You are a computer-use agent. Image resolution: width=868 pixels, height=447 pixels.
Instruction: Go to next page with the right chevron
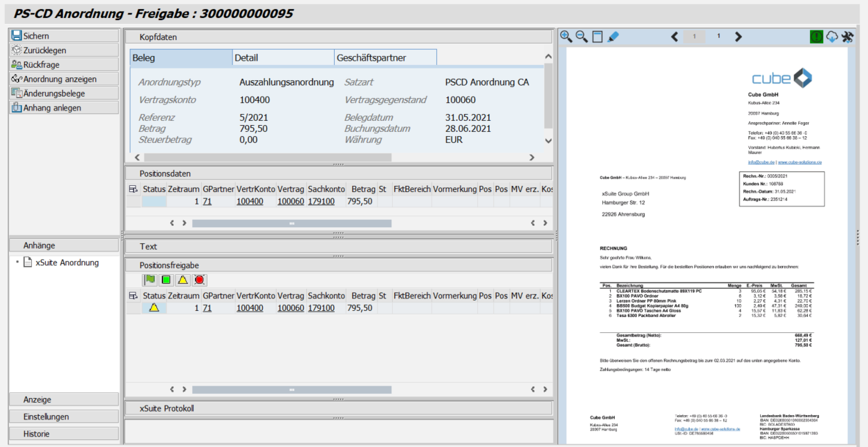[739, 36]
